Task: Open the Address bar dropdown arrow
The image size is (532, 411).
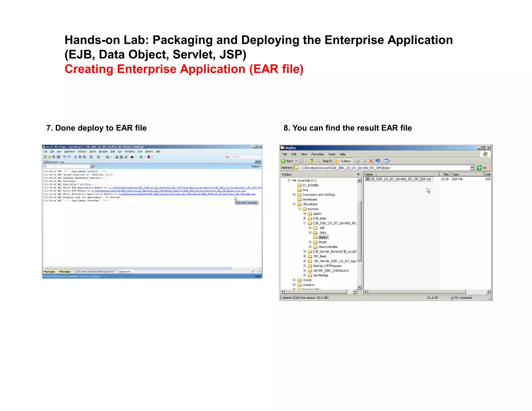Action: tap(472, 168)
